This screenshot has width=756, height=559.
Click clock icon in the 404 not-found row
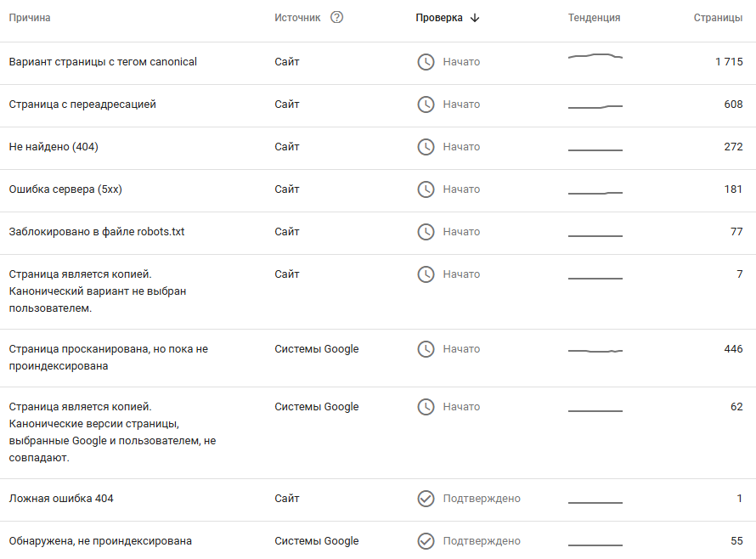pos(426,147)
